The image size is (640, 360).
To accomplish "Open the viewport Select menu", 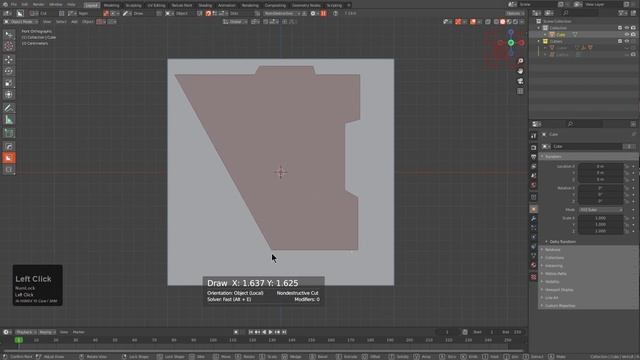I will coord(61,22).
